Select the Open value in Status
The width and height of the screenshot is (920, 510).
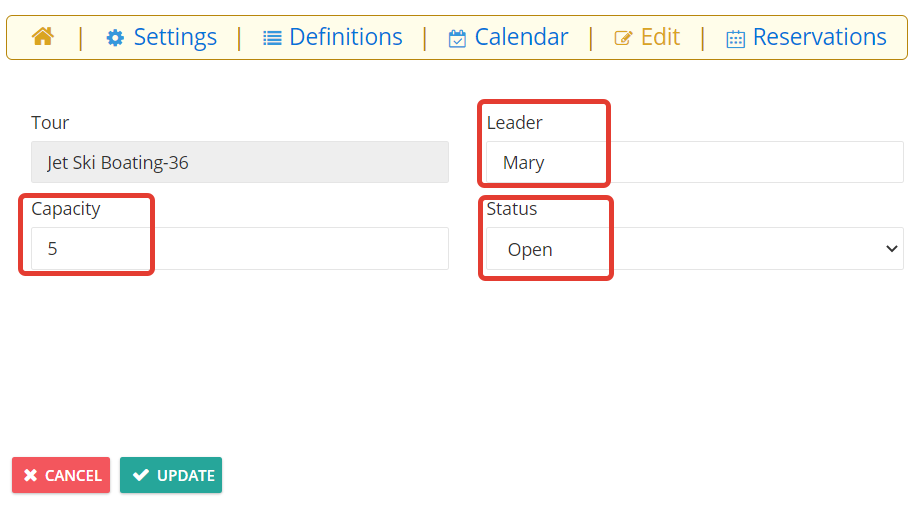point(530,249)
